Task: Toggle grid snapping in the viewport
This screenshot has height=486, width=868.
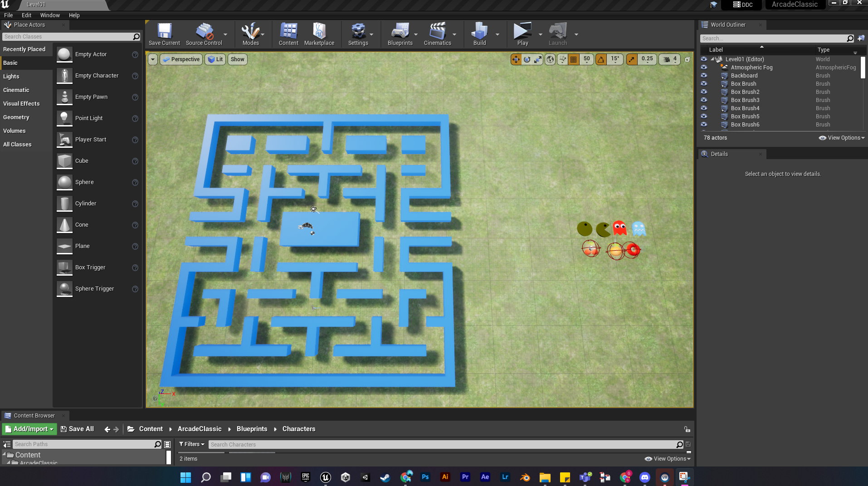Action: (574, 59)
